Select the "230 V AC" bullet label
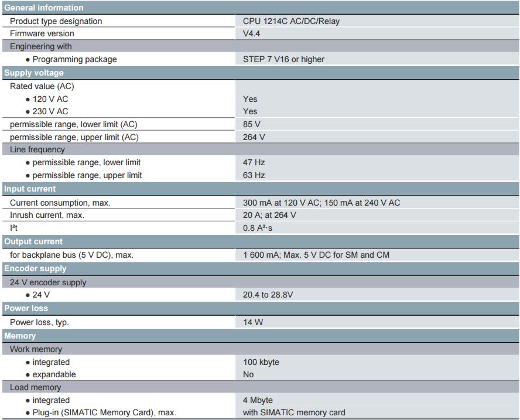Viewport: 520px width, 420px height. (x=50, y=111)
